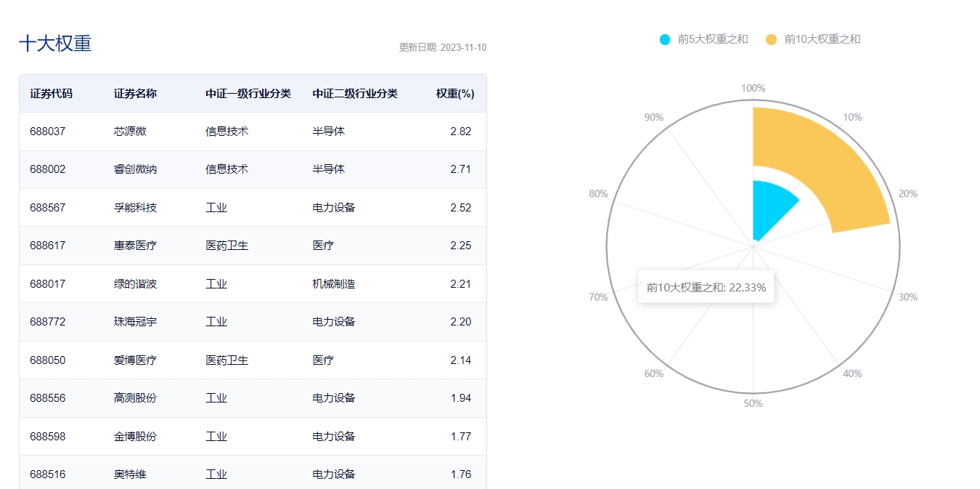Select the 证券名称 column header
980x489 pixels.
135,94
